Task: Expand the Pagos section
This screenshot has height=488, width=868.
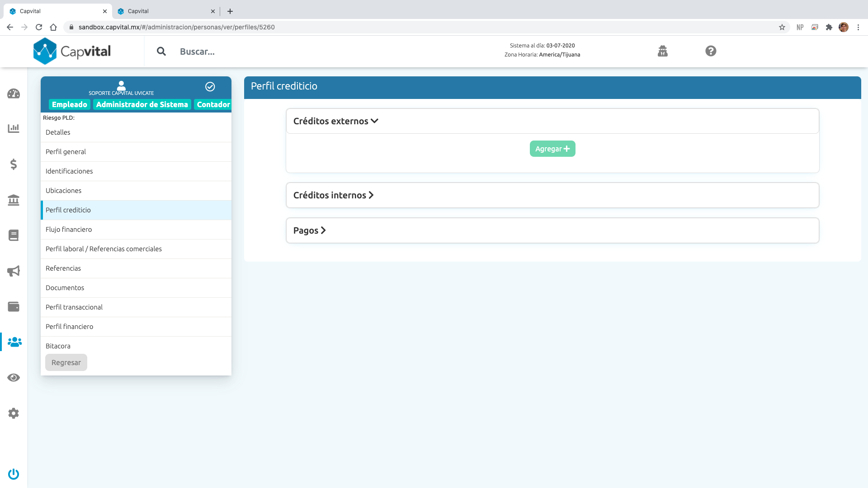Action: (309, 230)
